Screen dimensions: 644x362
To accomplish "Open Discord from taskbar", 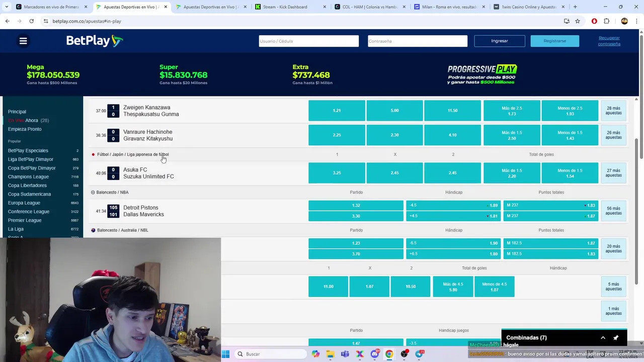I will (x=374, y=354).
